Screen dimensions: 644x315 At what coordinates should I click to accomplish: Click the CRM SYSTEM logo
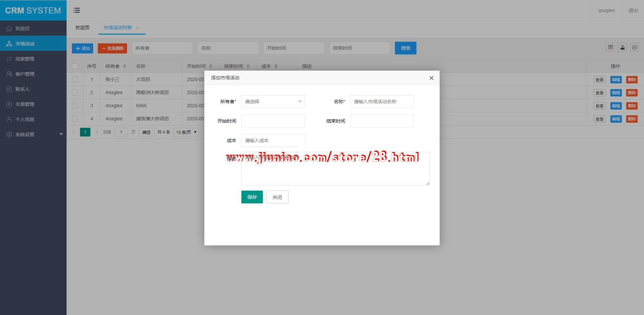[x=33, y=10]
